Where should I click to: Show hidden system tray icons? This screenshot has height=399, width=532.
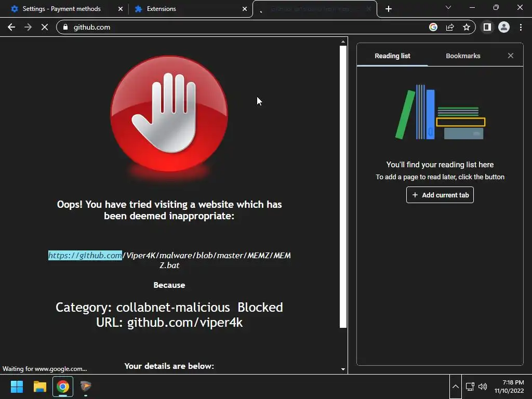(456, 387)
